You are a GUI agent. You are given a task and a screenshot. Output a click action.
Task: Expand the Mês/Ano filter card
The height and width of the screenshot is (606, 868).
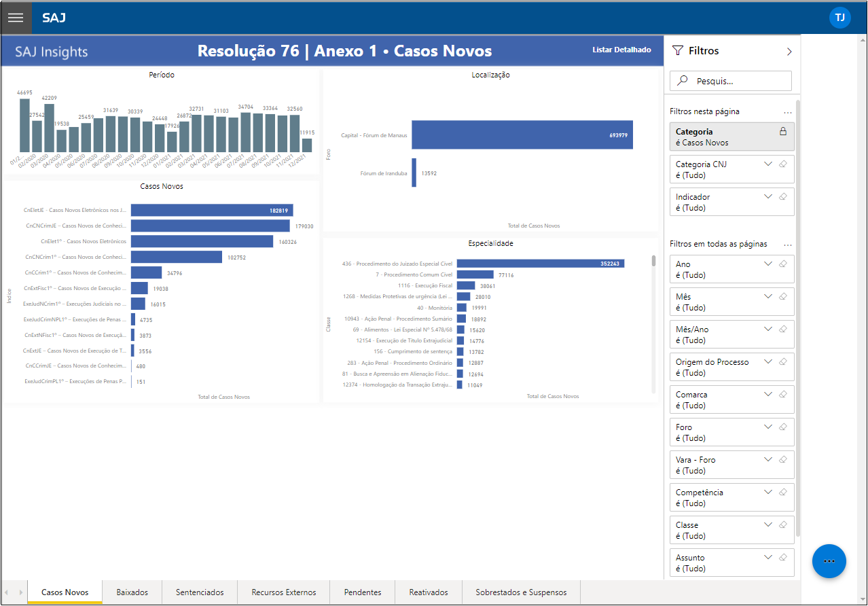[768, 329]
